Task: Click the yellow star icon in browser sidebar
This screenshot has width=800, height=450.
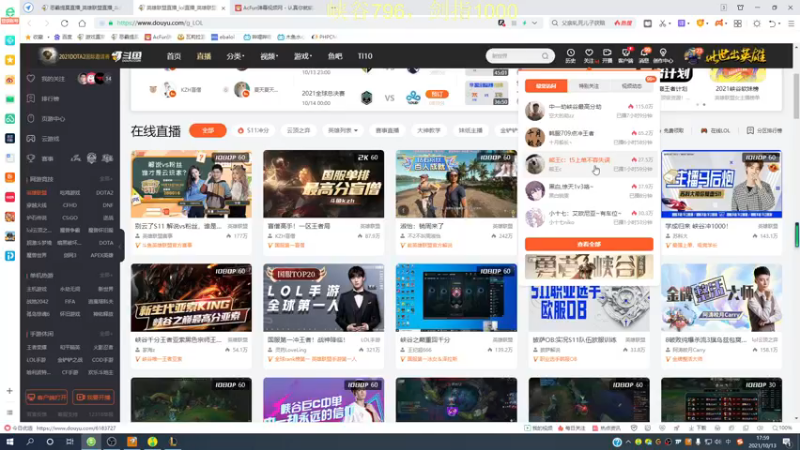Action: click(x=10, y=60)
